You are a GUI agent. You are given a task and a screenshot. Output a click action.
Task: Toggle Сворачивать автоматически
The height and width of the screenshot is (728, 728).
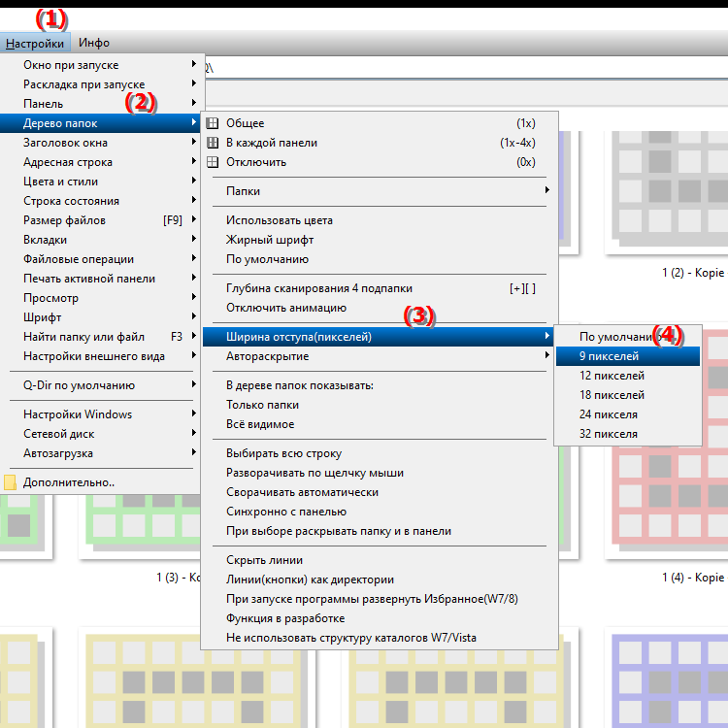(x=380, y=492)
